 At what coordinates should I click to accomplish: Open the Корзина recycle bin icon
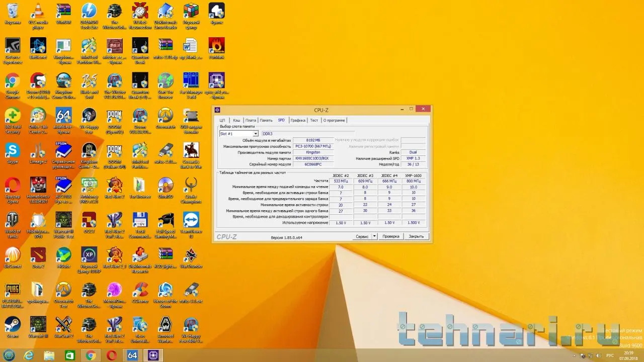click(x=13, y=11)
